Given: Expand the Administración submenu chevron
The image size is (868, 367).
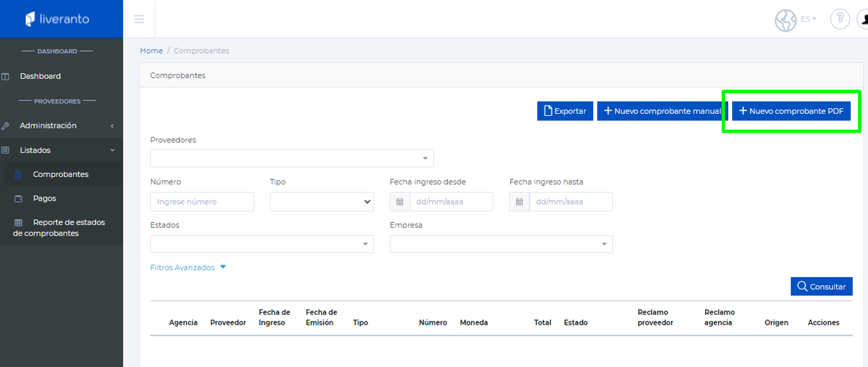Looking at the screenshot, I should click(x=112, y=126).
